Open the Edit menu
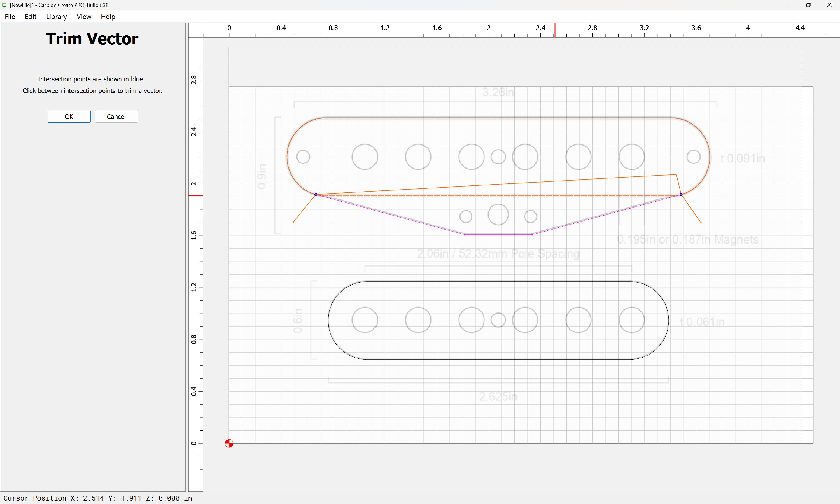The width and height of the screenshot is (840, 504). coord(31,17)
